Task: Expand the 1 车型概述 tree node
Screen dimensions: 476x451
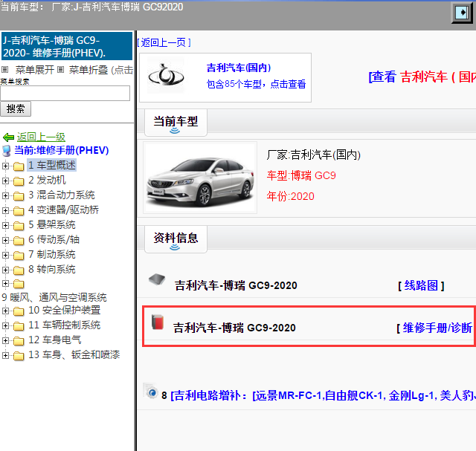Action: 5,166
